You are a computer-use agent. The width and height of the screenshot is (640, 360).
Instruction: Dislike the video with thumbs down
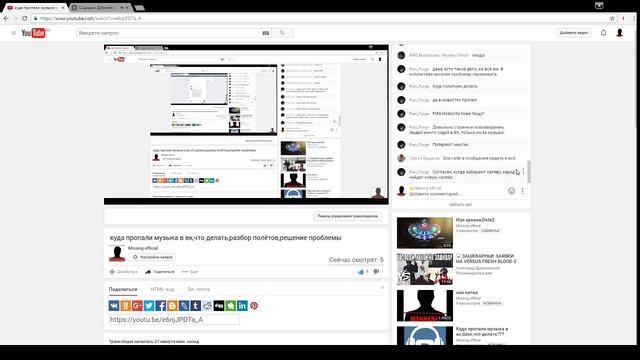tap(376, 271)
